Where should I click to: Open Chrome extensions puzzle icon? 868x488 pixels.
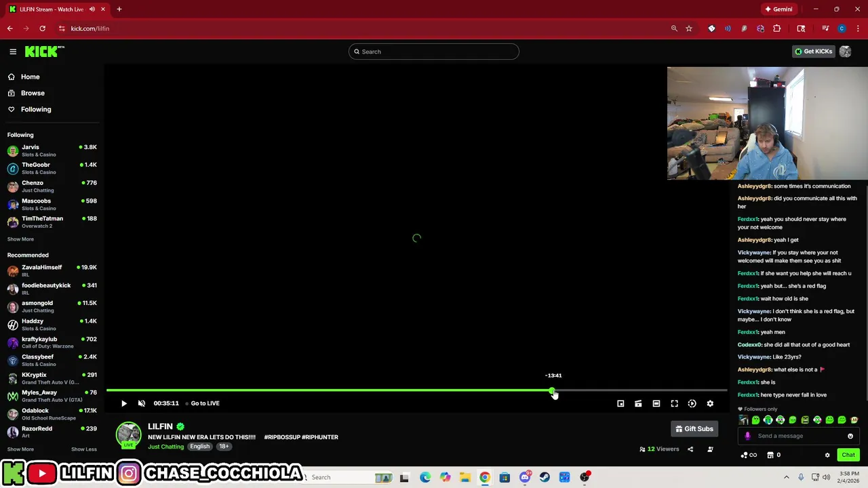[776, 28]
